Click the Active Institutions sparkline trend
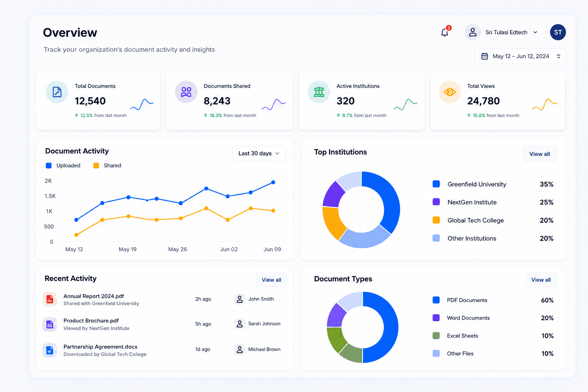The width and height of the screenshot is (588, 392). [x=405, y=105]
